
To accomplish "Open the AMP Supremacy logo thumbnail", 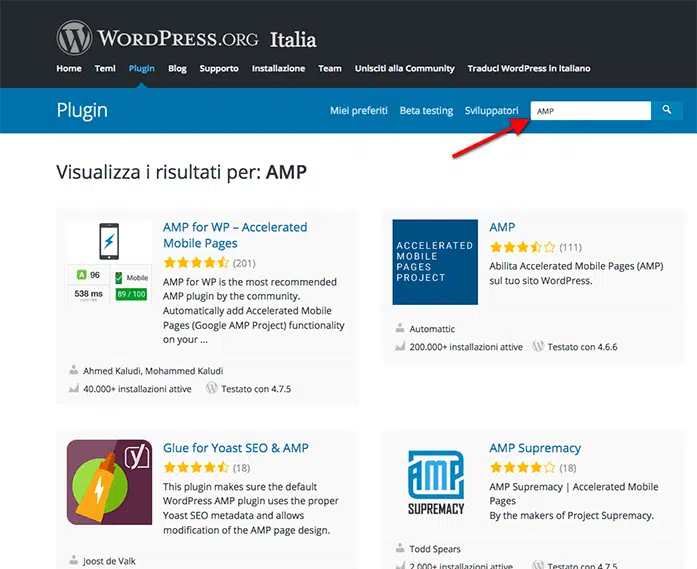I will click(x=436, y=482).
